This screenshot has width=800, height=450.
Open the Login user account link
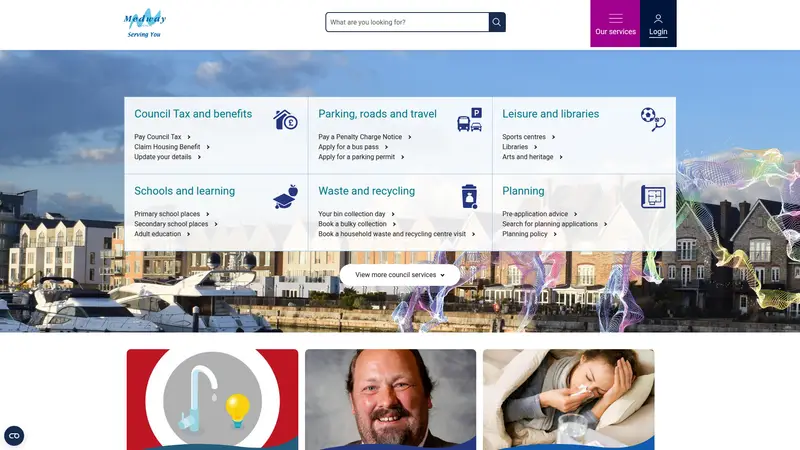coord(658,23)
